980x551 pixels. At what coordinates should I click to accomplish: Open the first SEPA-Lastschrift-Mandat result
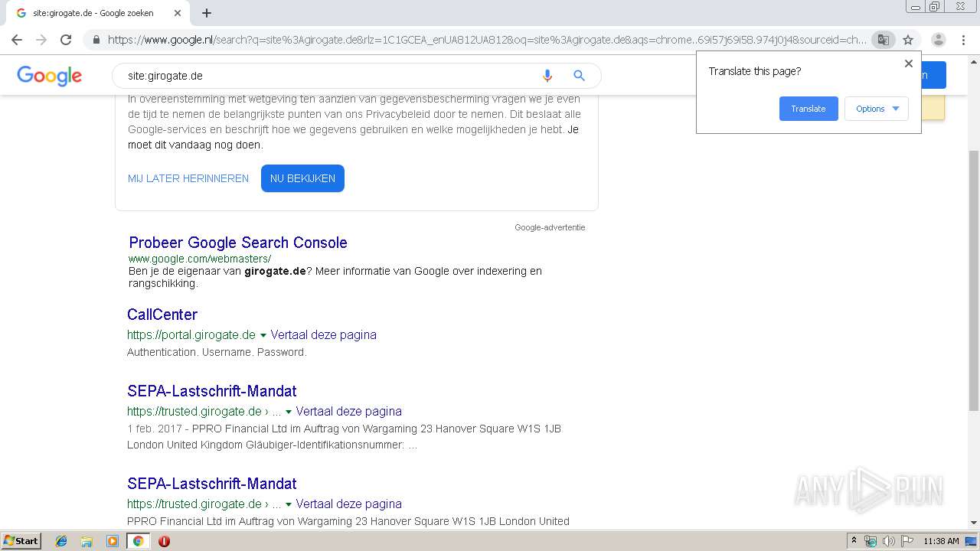212,391
